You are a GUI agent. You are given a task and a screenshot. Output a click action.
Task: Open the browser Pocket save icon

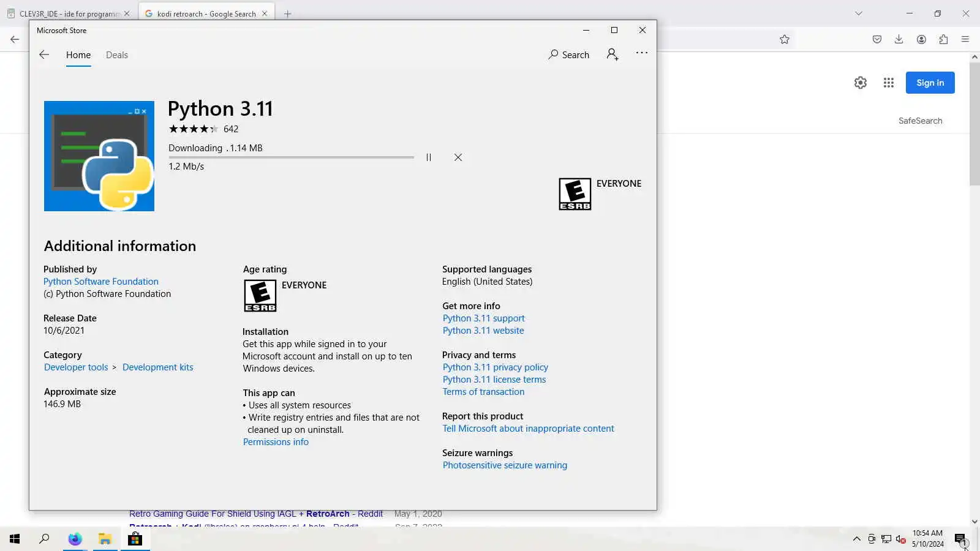click(877, 39)
